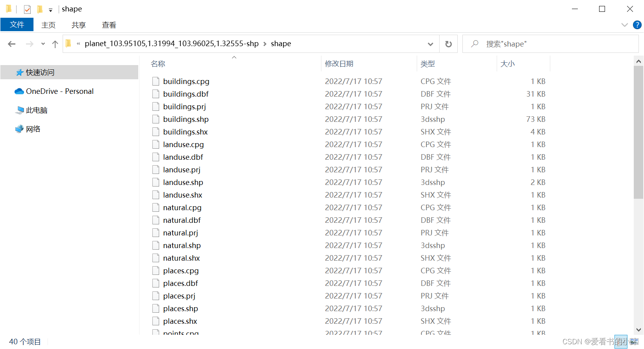Sort files by 大小 column header
The width and height of the screenshot is (644, 349).
(507, 64)
